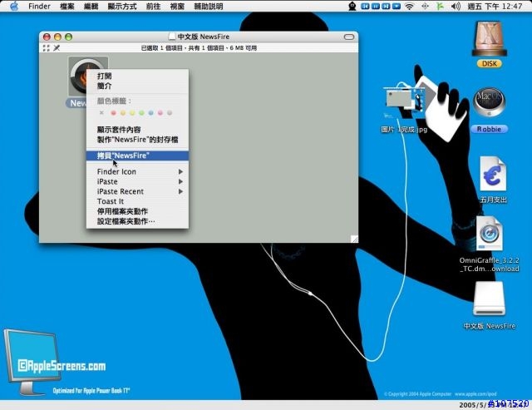Choose 設定檔案夾動作… from context menu
532x410 pixels.
[x=137, y=221]
